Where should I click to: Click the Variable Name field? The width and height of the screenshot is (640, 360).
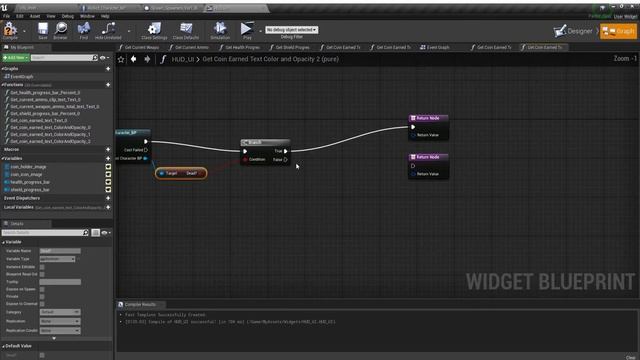60,251
